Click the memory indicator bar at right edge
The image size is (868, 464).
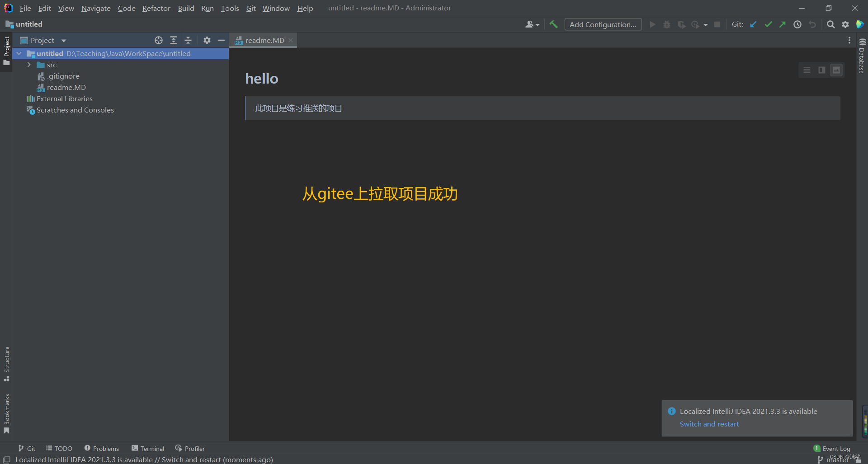(865, 422)
